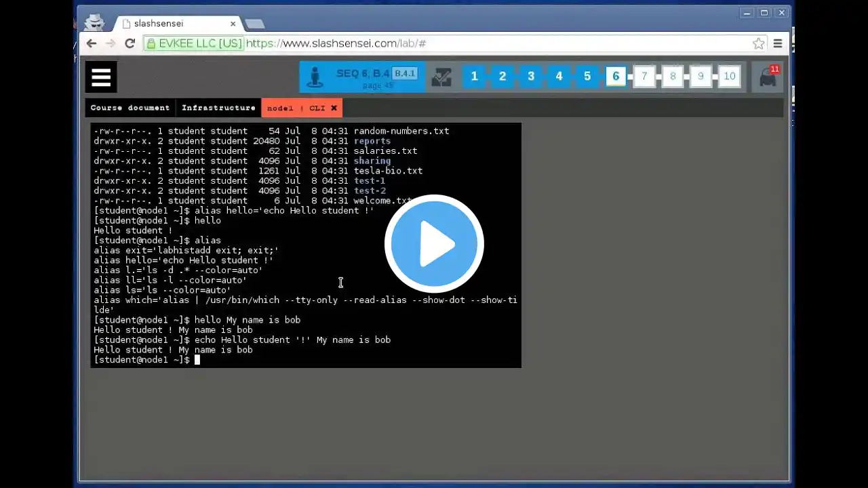The width and height of the screenshot is (868, 488).
Task: Click the alias which= line in the terminal
Action: click(305, 305)
